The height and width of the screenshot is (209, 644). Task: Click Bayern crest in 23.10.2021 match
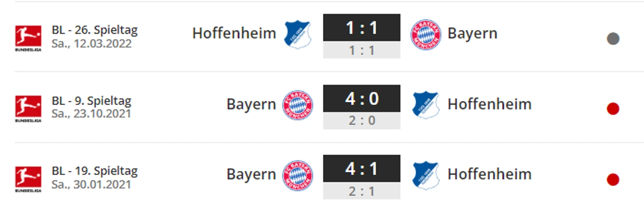298,105
